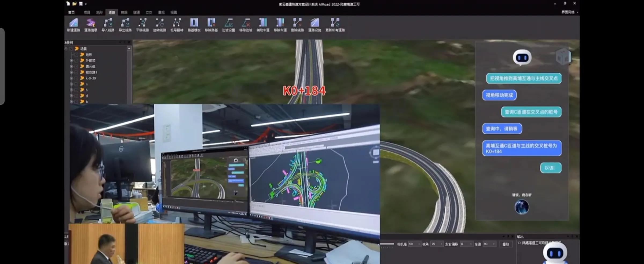
Task: Click the 播放 play button
Action: pos(506,244)
